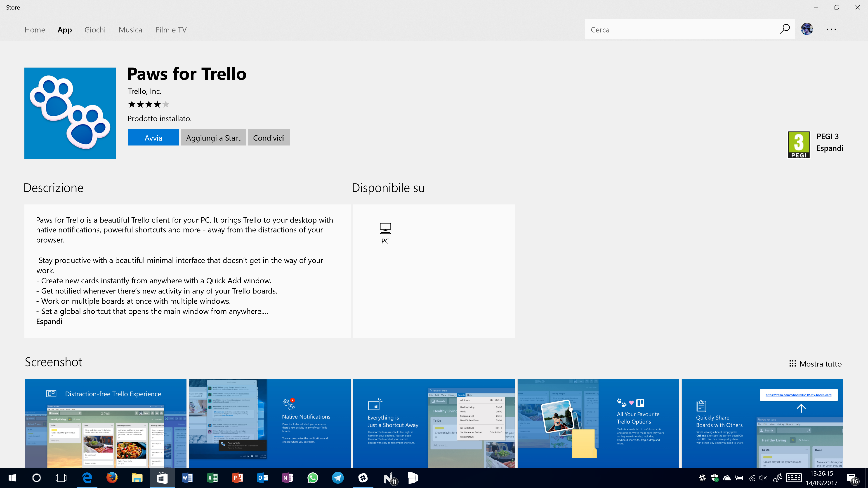868x488 pixels.
Task: Click Aggiungi a Start button
Action: (213, 137)
